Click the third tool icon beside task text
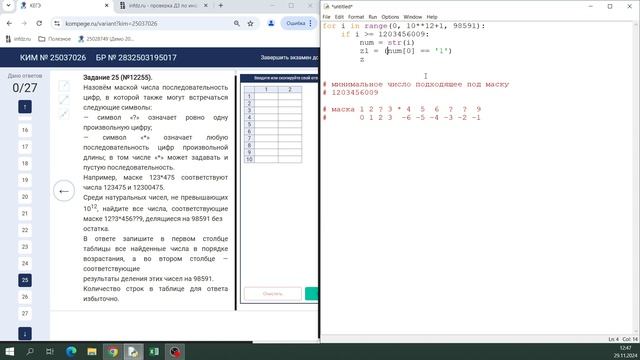 point(64,114)
